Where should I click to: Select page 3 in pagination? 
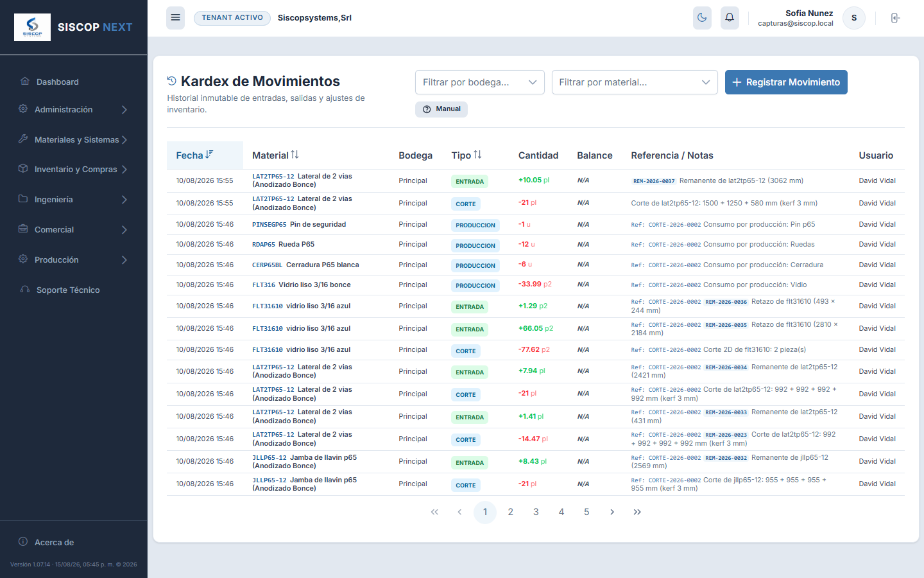(x=536, y=512)
